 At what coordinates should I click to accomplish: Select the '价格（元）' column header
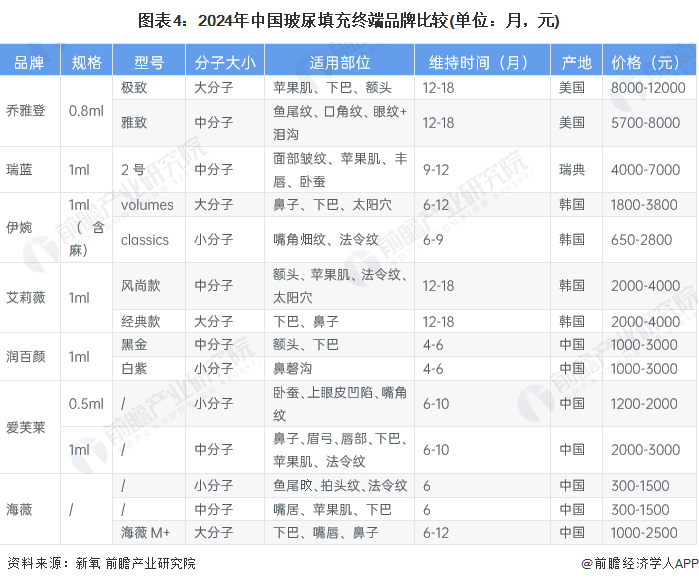pyautogui.click(x=649, y=62)
